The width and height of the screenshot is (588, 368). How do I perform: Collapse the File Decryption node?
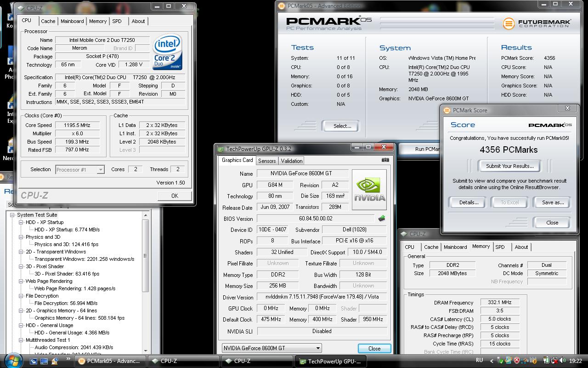pyautogui.click(x=21, y=296)
